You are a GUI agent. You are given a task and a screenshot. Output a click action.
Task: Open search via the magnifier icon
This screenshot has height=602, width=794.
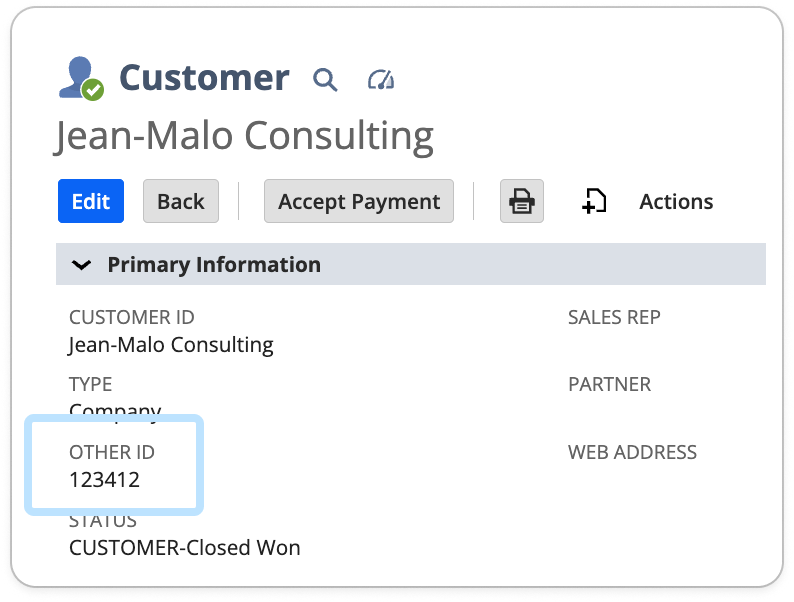click(x=325, y=79)
